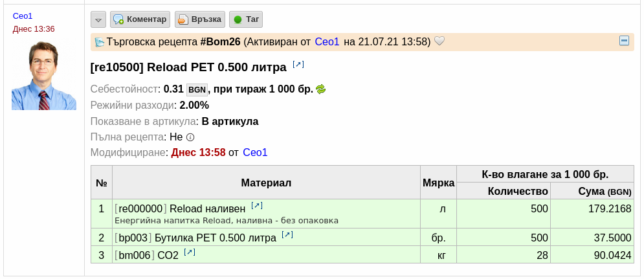Click the sum value 90.0424
This screenshot has height=279, width=644.
pos(613,256)
